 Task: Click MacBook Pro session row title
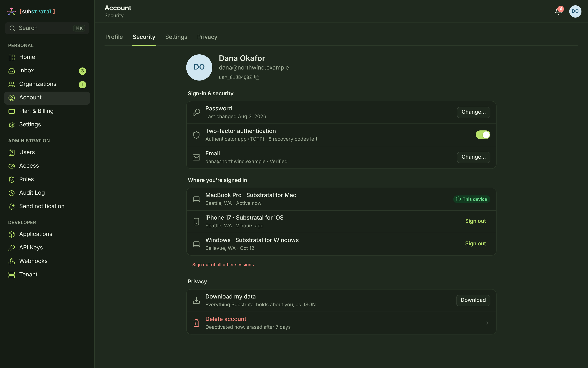point(251,195)
